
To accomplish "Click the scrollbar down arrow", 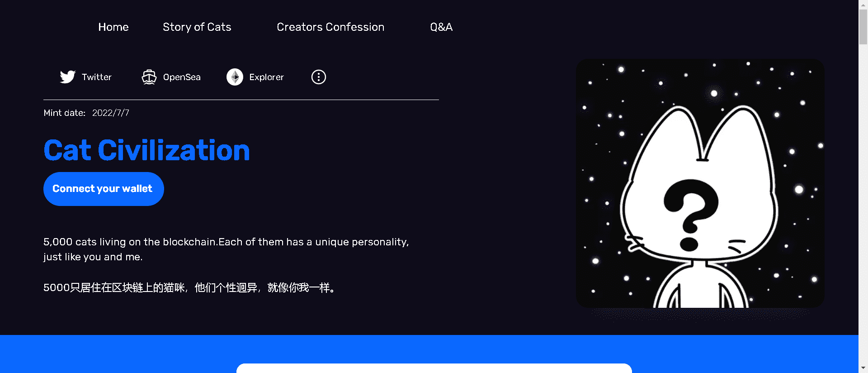I will [863, 368].
